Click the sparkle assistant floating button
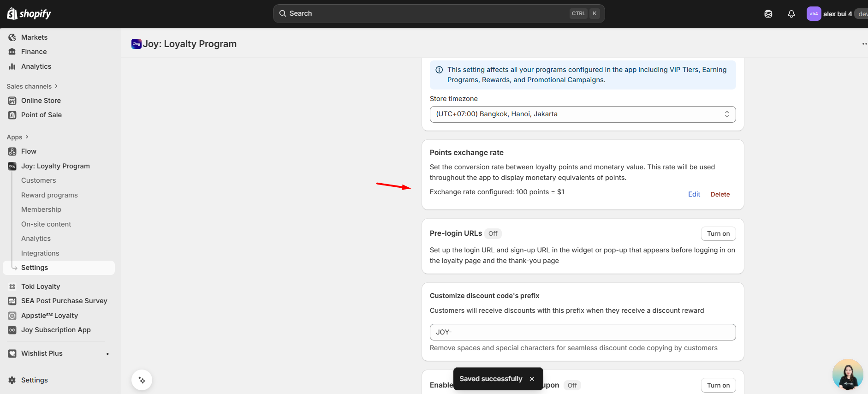Image resolution: width=868 pixels, height=394 pixels. (142, 380)
